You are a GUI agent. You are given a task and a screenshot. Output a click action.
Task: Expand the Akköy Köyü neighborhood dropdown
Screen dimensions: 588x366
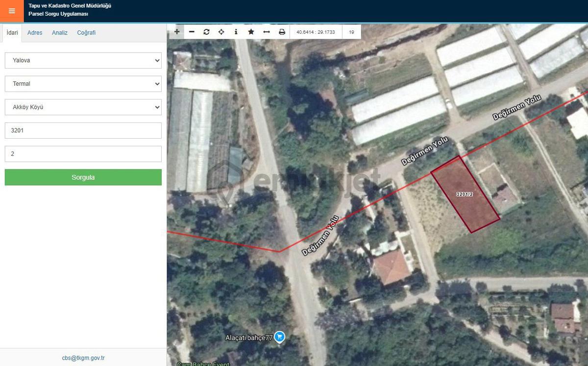click(x=83, y=107)
